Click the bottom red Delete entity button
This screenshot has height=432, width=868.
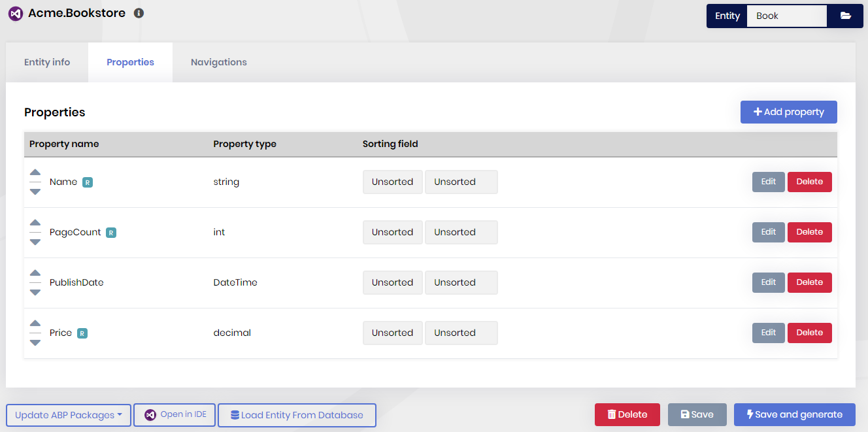tap(627, 414)
